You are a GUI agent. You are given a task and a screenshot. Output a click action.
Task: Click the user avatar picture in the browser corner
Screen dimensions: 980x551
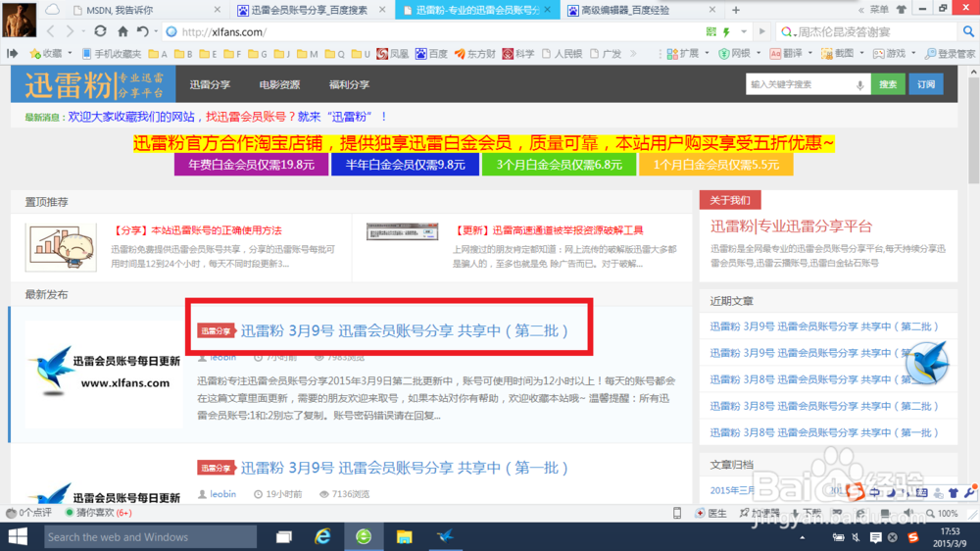point(20,19)
